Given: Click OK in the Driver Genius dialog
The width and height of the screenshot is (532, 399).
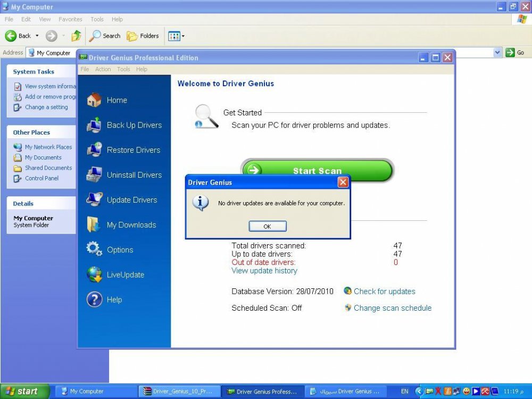Looking at the screenshot, I should pyautogui.click(x=268, y=226).
